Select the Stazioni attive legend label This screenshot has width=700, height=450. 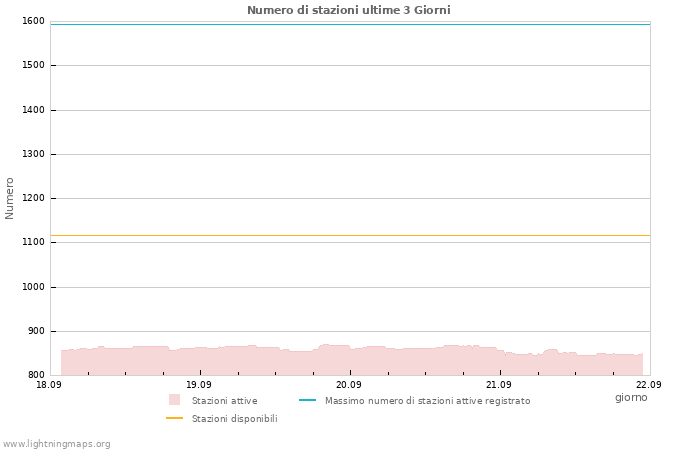point(225,400)
